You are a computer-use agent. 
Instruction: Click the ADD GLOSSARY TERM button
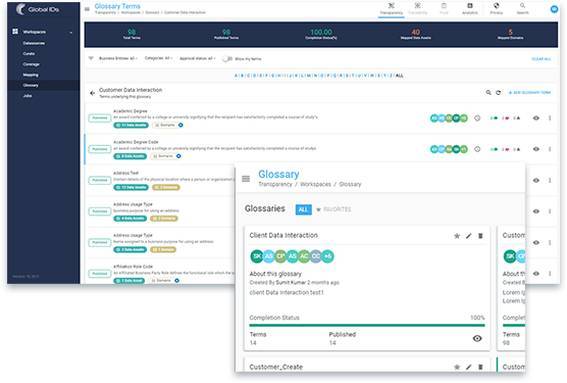pos(530,93)
